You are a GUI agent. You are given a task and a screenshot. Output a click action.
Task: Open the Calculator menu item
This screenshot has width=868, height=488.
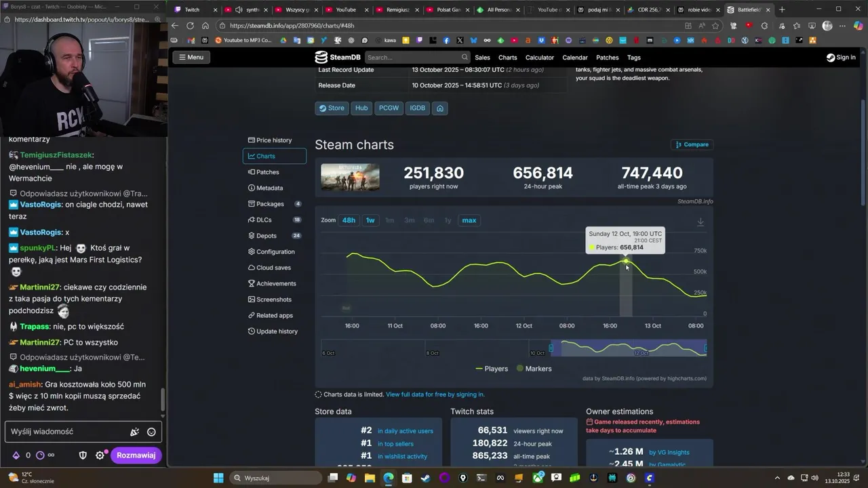click(540, 58)
